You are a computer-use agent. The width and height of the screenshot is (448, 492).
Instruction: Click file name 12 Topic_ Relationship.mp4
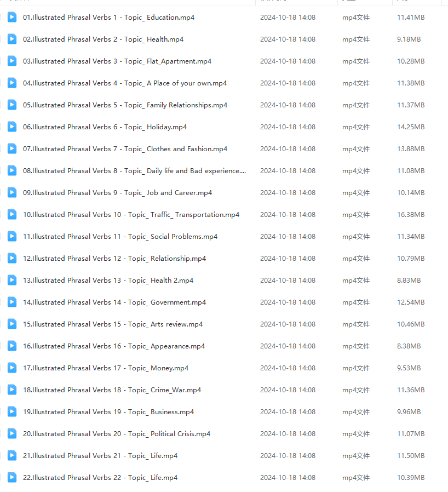pos(114,259)
